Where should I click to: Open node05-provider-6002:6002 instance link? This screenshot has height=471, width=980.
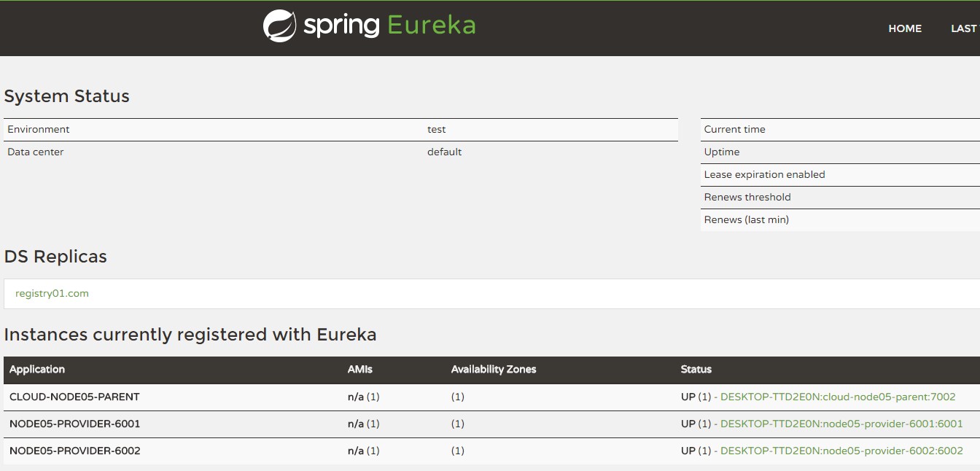[x=843, y=451]
